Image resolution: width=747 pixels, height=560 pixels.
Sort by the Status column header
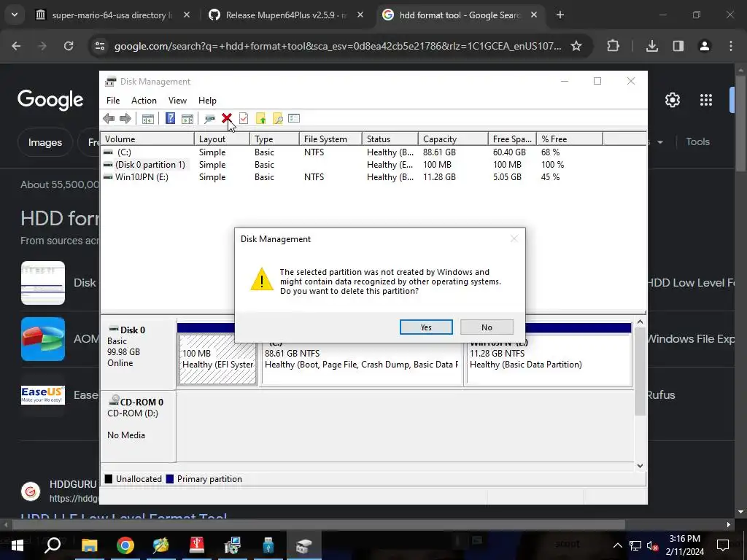[x=390, y=139]
